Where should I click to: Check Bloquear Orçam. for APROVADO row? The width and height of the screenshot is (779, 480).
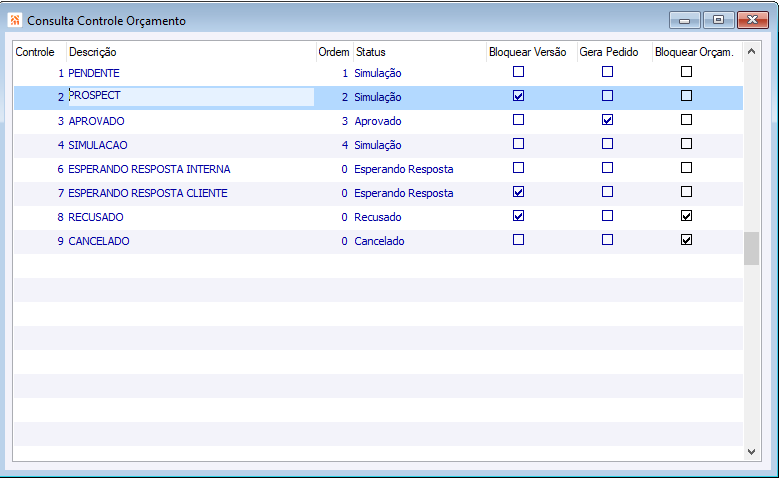pyautogui.click(x=686, y=120)
